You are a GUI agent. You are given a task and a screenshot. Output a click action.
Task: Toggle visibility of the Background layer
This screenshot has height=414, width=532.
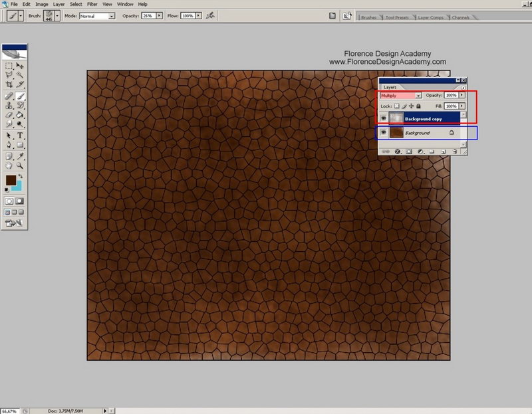[384, 133]
